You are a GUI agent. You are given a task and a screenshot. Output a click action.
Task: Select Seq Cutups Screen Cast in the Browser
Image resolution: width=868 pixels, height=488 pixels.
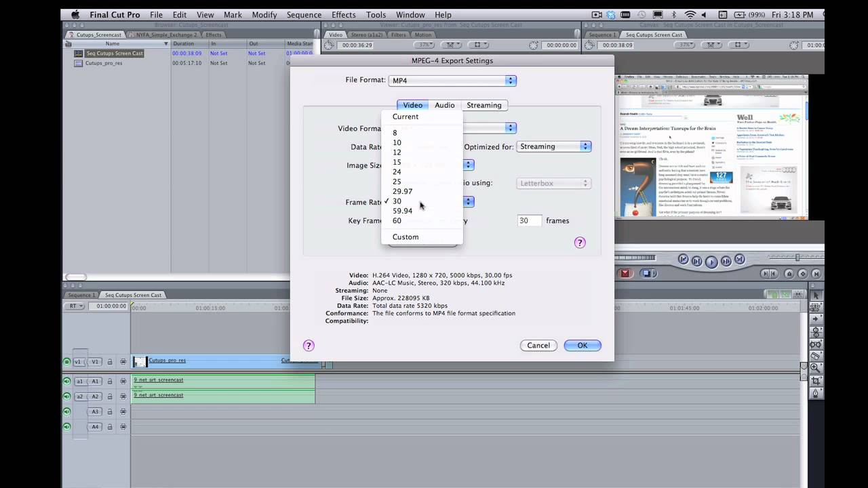pyautogui.click(x=115, y=54)
